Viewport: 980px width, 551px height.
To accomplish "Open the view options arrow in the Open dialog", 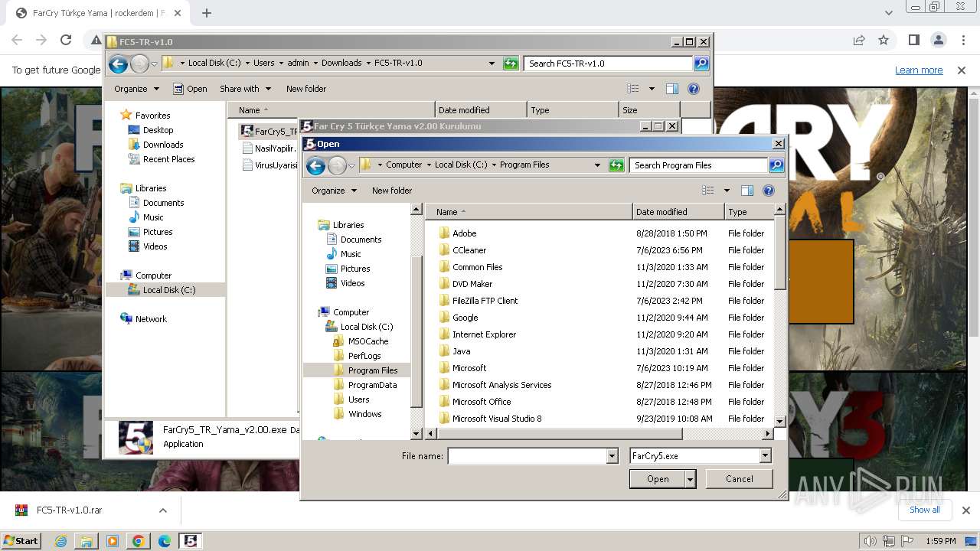I will point(727,191).
